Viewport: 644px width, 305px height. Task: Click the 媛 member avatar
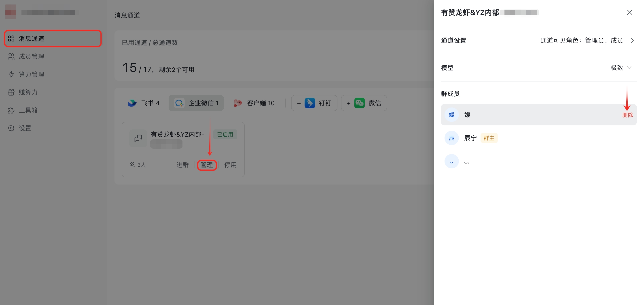coord(451,115)
